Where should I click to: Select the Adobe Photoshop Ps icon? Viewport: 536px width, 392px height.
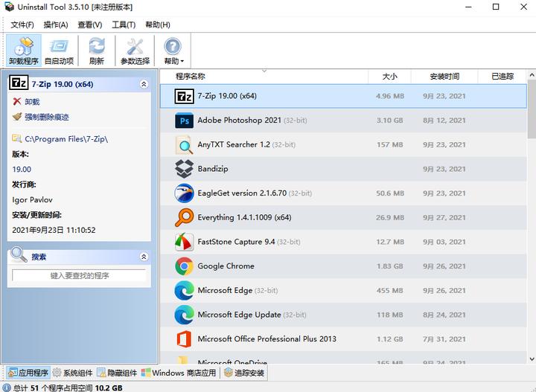184,121
